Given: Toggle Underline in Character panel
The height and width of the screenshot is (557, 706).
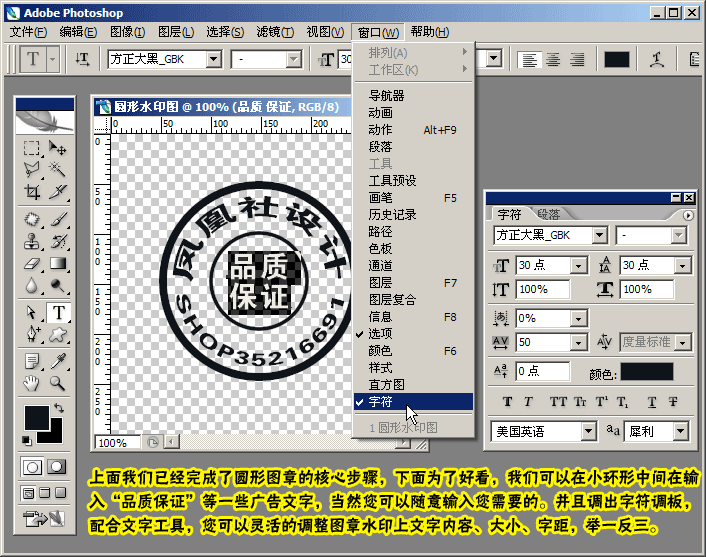Looking at the screenshot, I should tap(652, 402).
